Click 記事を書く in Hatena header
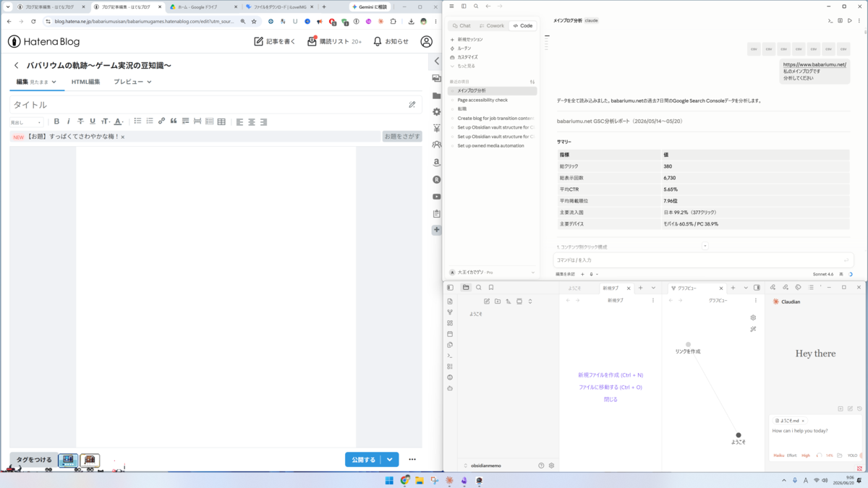 (x=275, y=42)
